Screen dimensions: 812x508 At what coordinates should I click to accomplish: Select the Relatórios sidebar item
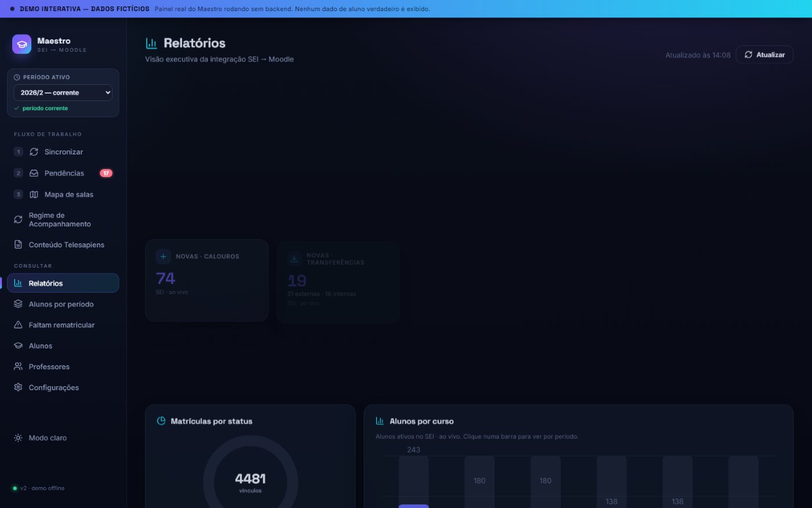pos(63,283)
